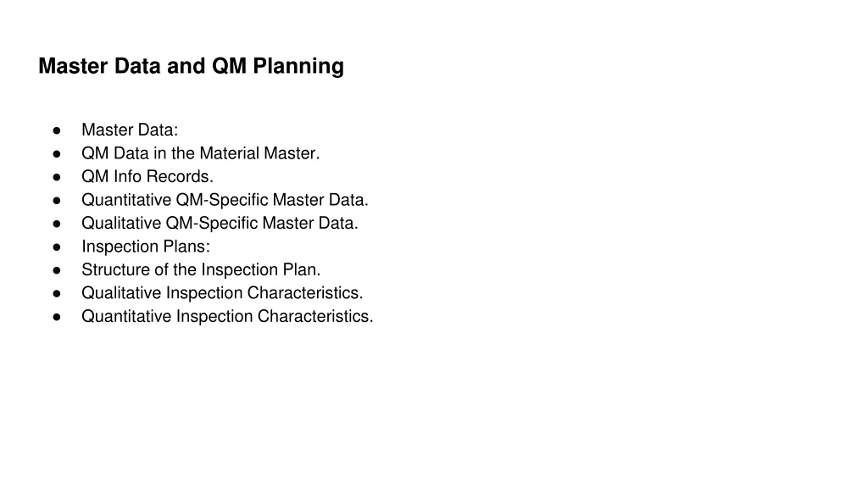The image size is (868, 488).
Task: Click the bullet dot beside 'Inspection Plans:'
Action: [57, 247]
